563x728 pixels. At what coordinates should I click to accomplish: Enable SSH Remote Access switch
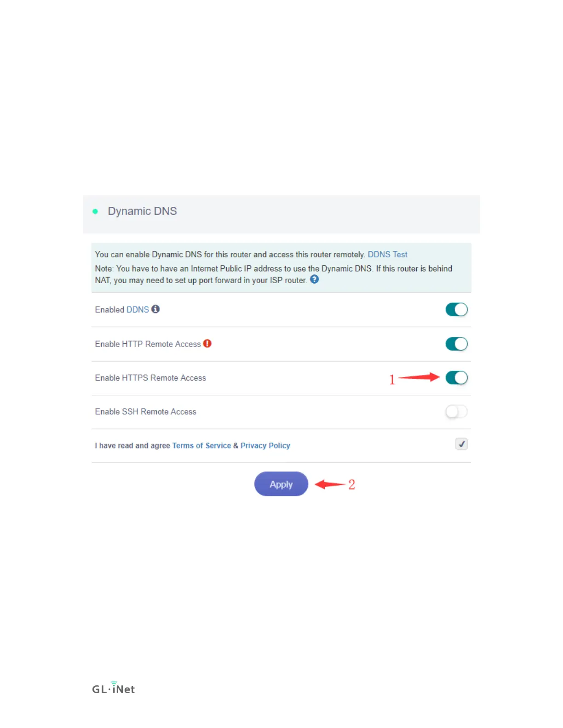point(456,412)
